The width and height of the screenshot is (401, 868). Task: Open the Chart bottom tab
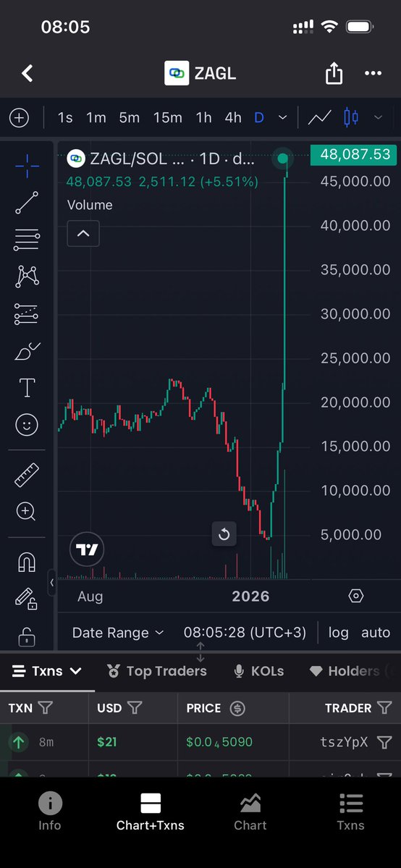(250, 811)
